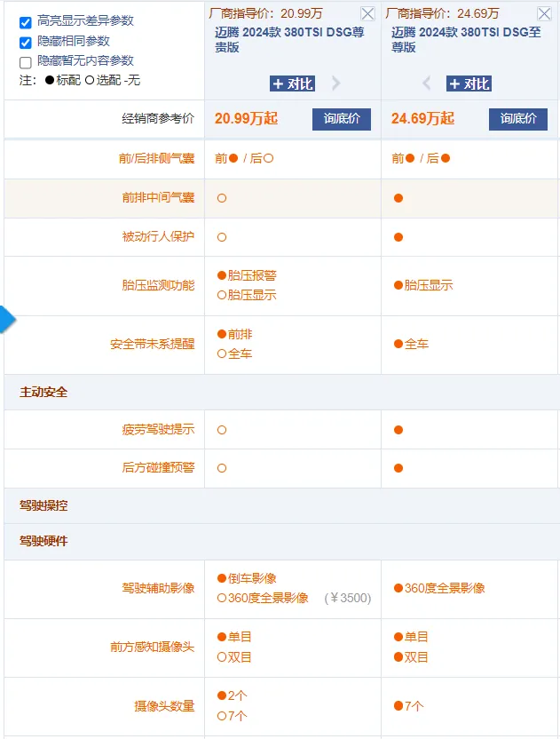Viewport: 560px width, 739px height.
Task: Click 经销商参考价 row label
Action: [158, 119]
